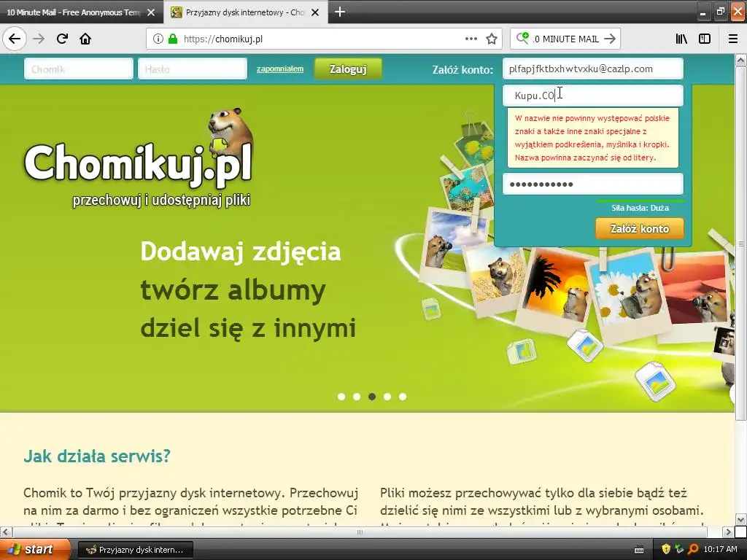Click the registration email field
Viewport: 747px width, 560px height.
[592, 69]
